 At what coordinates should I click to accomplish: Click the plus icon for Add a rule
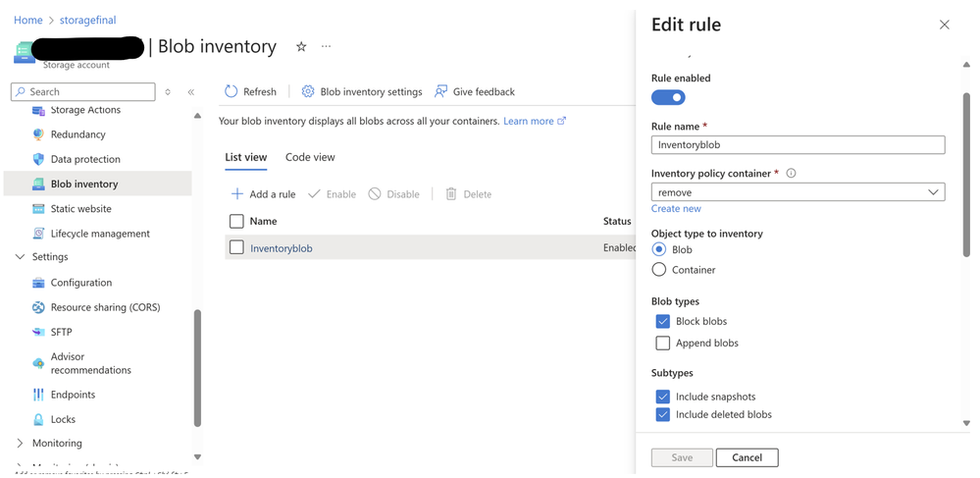coord(236,194)
